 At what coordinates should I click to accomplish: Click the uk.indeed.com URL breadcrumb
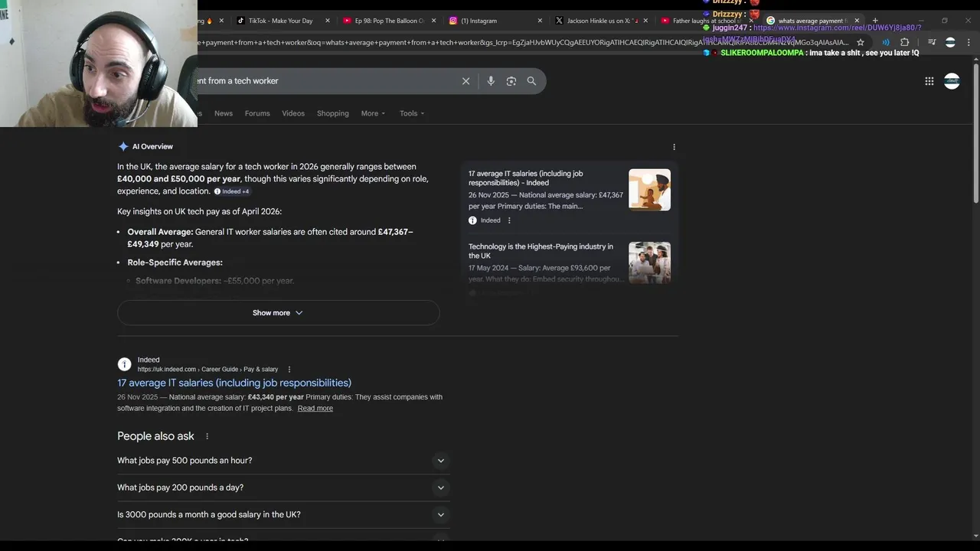point(207,370)
